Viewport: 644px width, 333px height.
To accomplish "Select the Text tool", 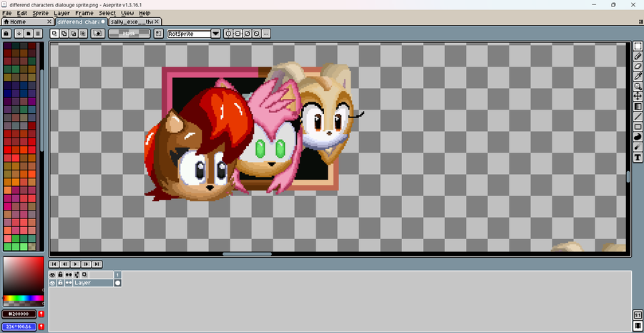I will point(638,158).
